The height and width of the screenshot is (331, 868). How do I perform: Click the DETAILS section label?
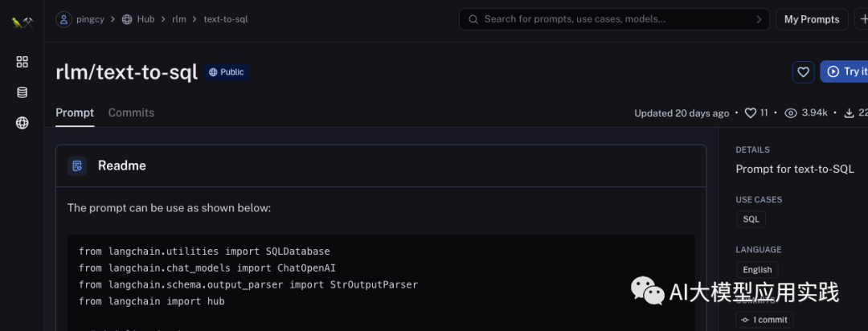point(753,149)
